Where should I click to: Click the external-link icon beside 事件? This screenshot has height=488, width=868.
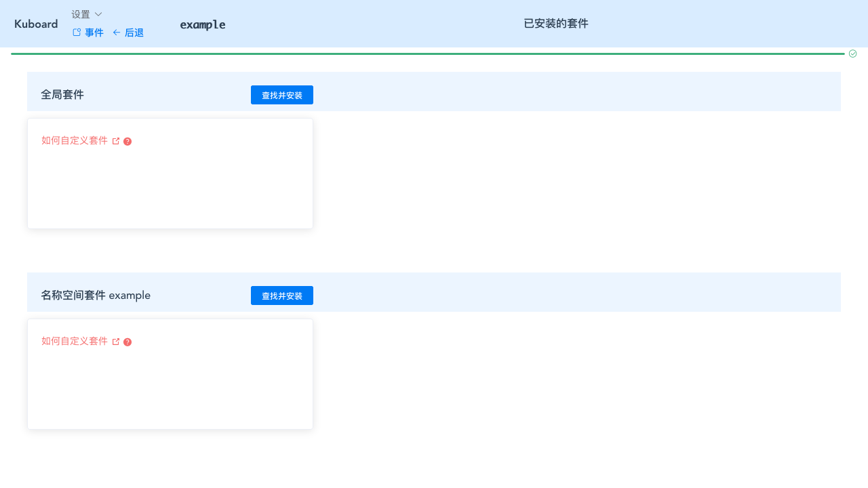tap(77, 32)
